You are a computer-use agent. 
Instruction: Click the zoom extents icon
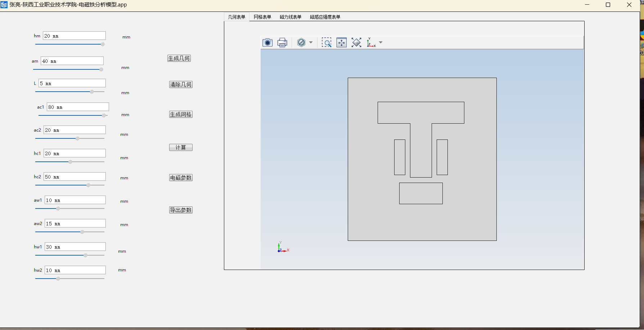(342, 43)
